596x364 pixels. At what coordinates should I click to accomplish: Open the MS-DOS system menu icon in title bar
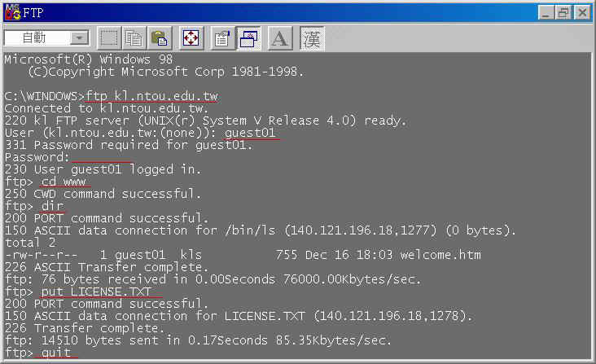12,12
